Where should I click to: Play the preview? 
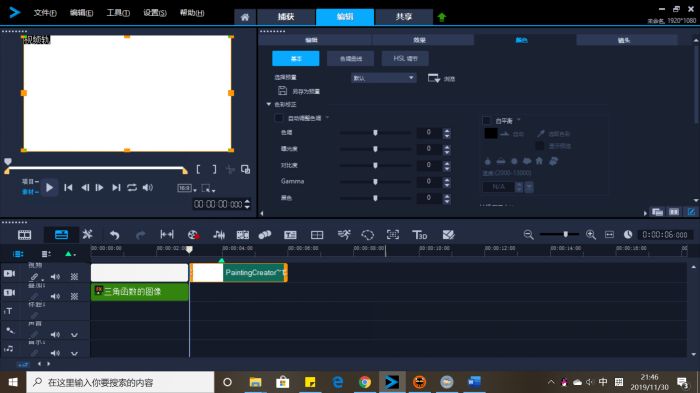(50, 188)
